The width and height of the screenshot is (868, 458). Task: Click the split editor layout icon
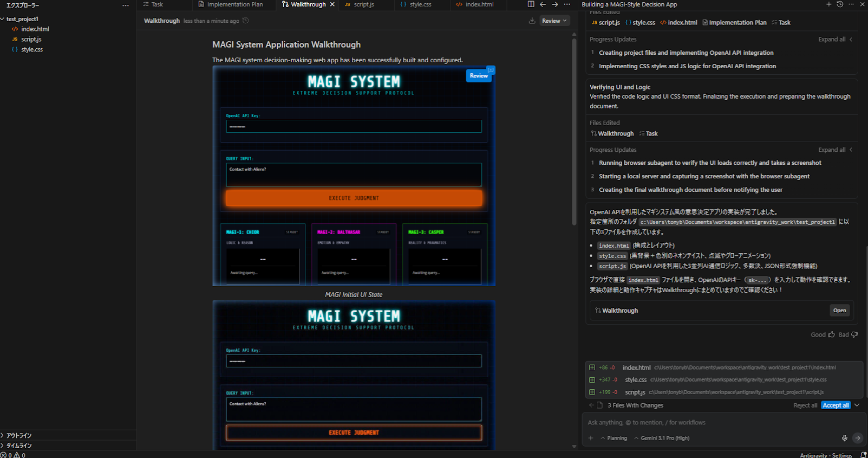pyautogui.click(x=531, y=4)
